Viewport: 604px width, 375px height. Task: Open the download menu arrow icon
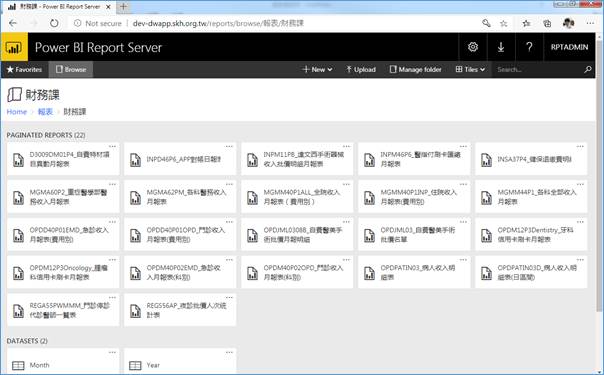click(x=501, y=47)
